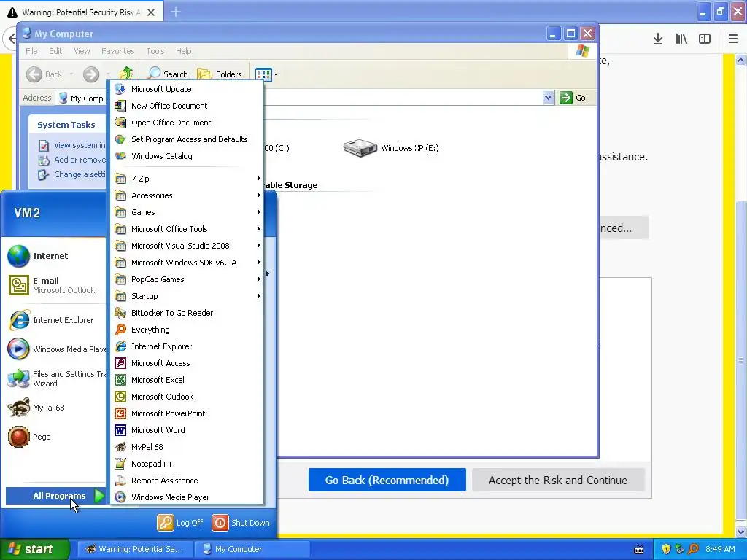Launch Notepad++
Image resolution: width=747 pixels, height=560 pixels.
[187, 464]
